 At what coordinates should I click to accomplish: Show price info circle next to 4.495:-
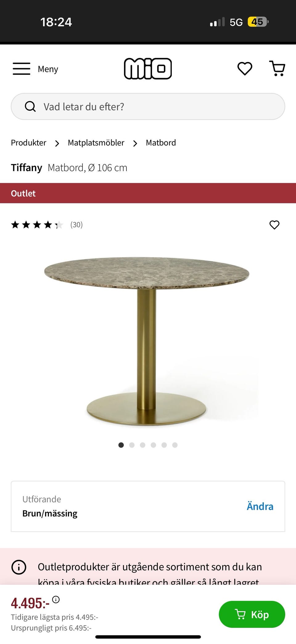[x=56, y=600]
